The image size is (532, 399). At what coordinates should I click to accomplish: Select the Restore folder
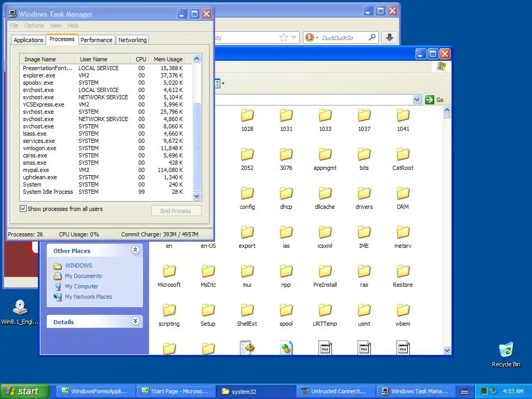[403, 276]
